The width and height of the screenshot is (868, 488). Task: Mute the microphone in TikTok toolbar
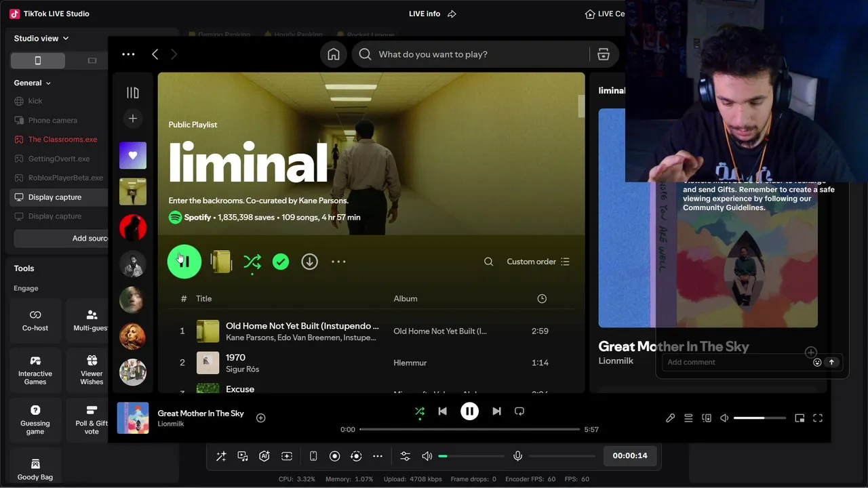pyautogui.click(x=517, y=456)
